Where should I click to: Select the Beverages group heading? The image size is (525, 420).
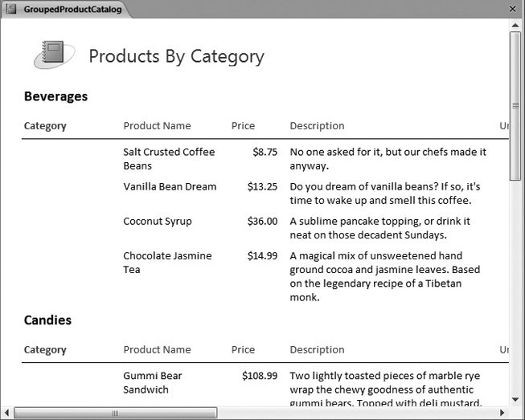pos(55,96)
